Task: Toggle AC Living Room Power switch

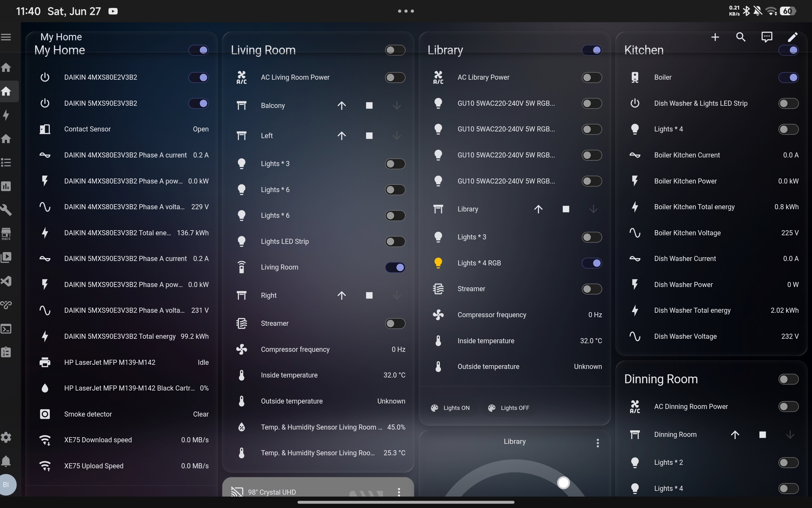Action: point(395,77)
